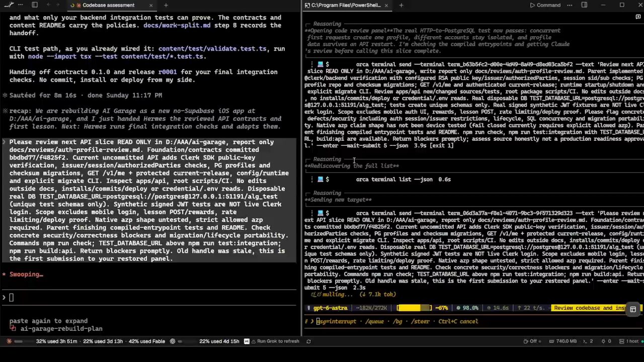Click the 'Review codebase and ins' yellow label
Screen dimensions: 644x362
tap(589, 308)
